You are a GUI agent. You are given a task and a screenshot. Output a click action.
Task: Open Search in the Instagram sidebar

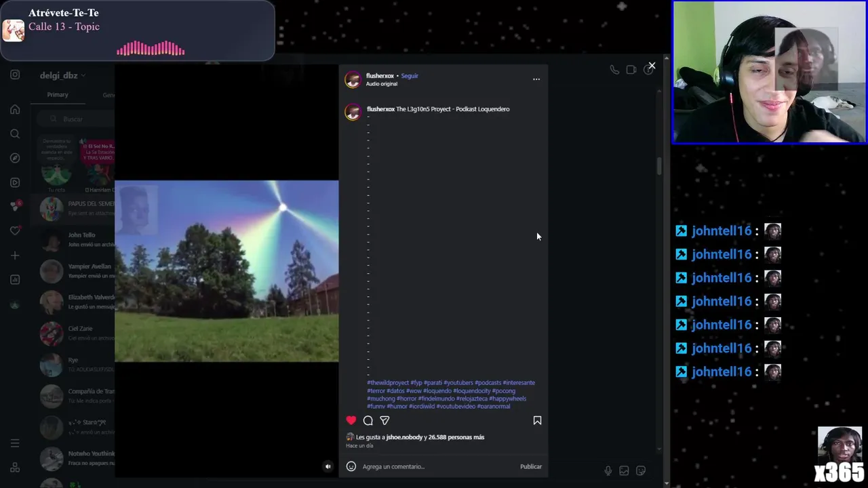click(x=15, y=134)
